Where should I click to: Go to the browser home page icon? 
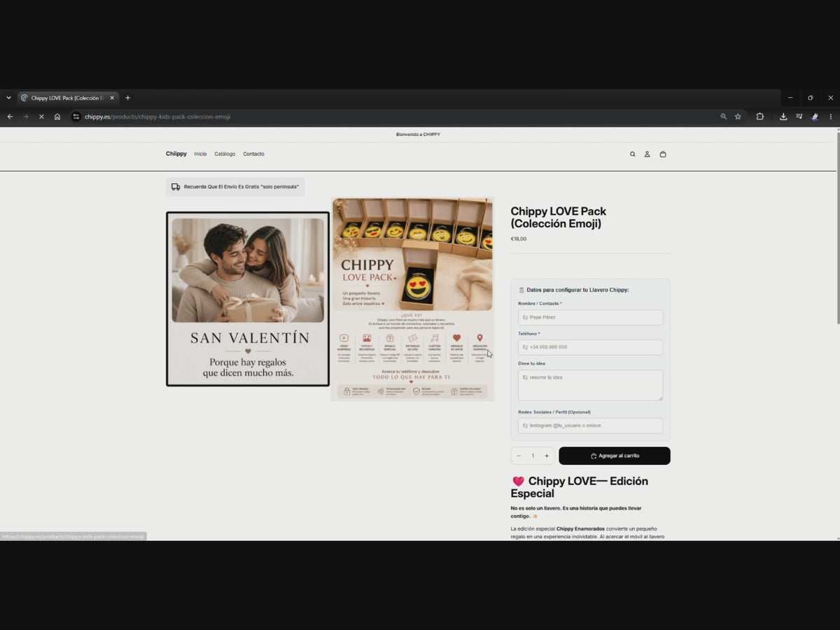(x=57, y=117)
